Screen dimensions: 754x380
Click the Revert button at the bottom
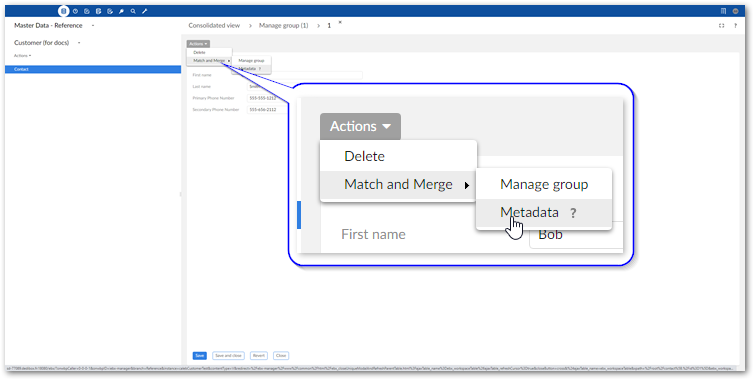click(x=259, y=355)
